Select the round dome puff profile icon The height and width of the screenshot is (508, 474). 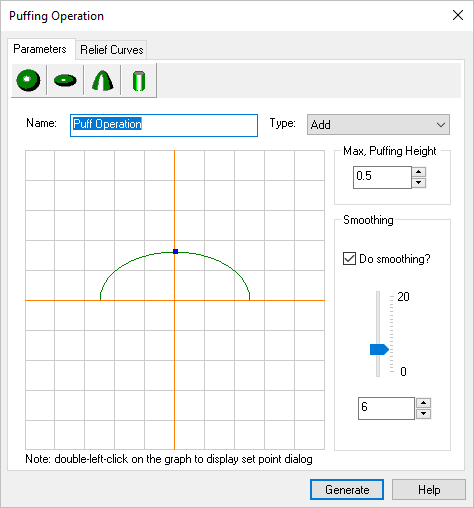[29, 80]
